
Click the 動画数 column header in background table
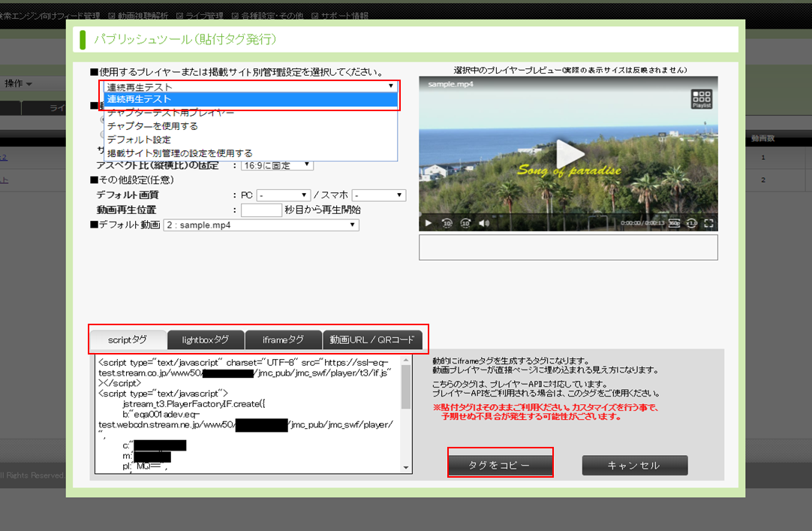(x=762, y=138)
